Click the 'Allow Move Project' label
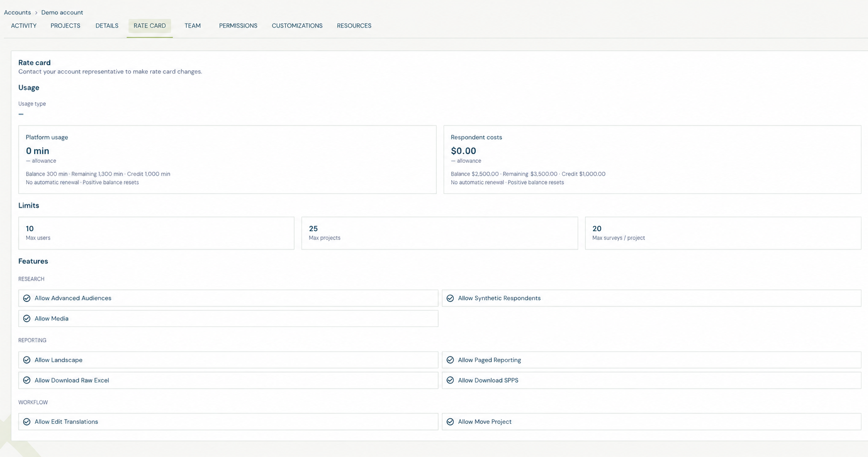Viewport: 868px width, 457px height. click(485, 422)
